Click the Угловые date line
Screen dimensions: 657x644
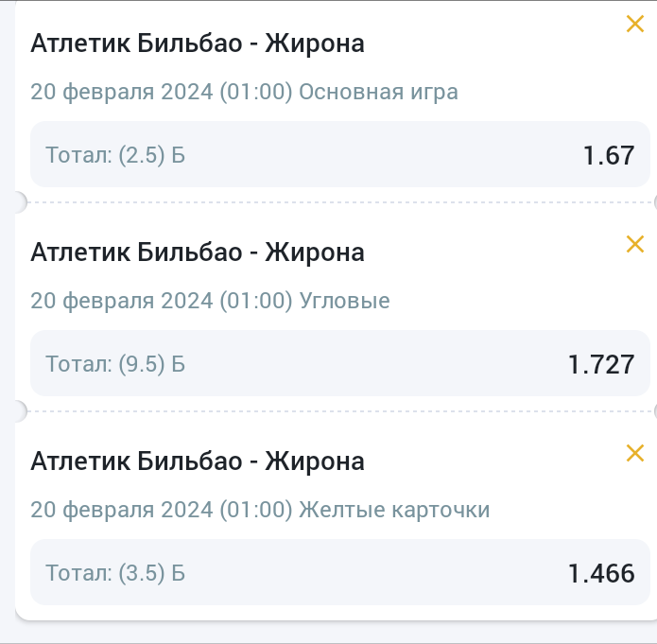click(x=210, y=301)
